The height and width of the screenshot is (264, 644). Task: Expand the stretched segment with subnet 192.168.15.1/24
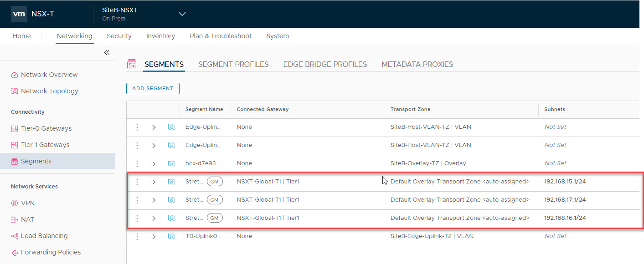[154, 182]
